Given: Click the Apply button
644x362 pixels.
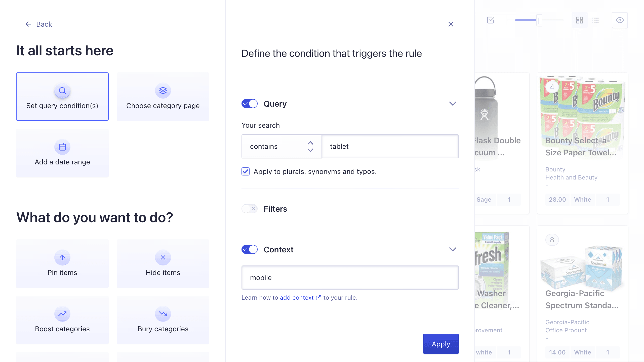Looking at the screenshot, I should tap(441, 344).
